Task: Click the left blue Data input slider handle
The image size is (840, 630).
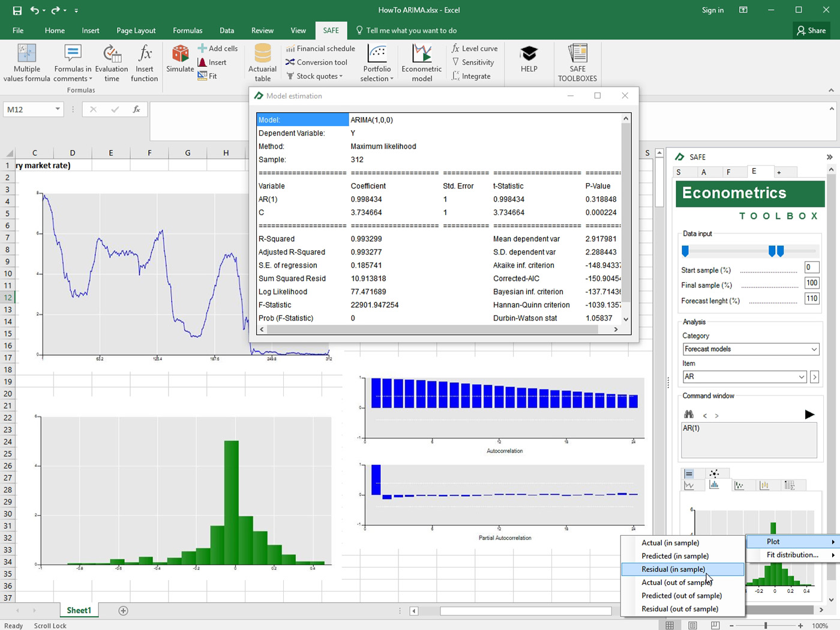Action: [x=685, y=251]
